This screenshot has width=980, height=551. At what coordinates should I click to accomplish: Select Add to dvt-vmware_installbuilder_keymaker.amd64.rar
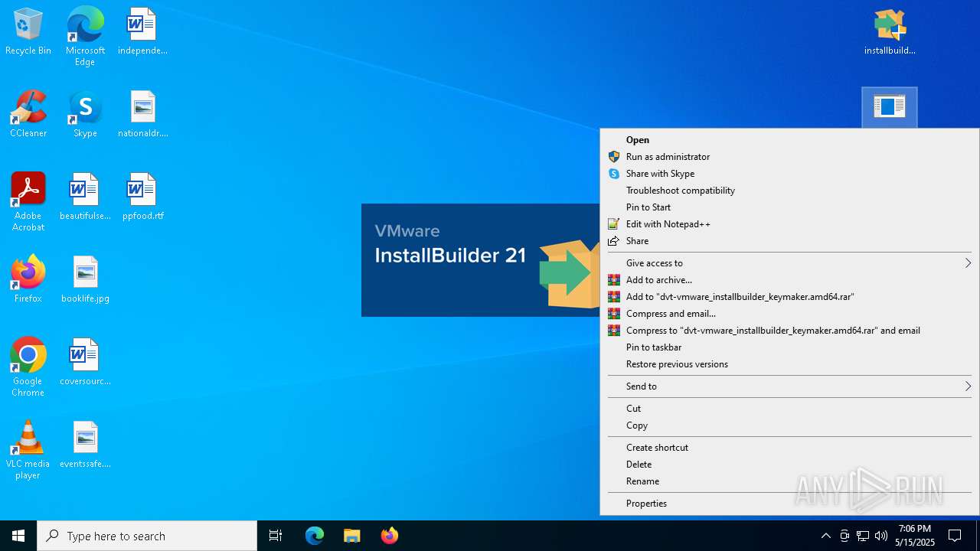pos(789,297)
